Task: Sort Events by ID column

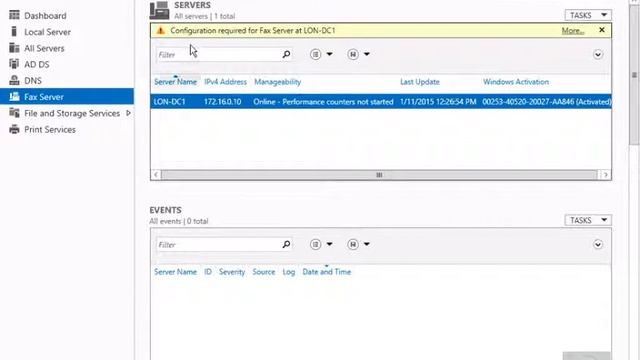Action: click(208, 272)
